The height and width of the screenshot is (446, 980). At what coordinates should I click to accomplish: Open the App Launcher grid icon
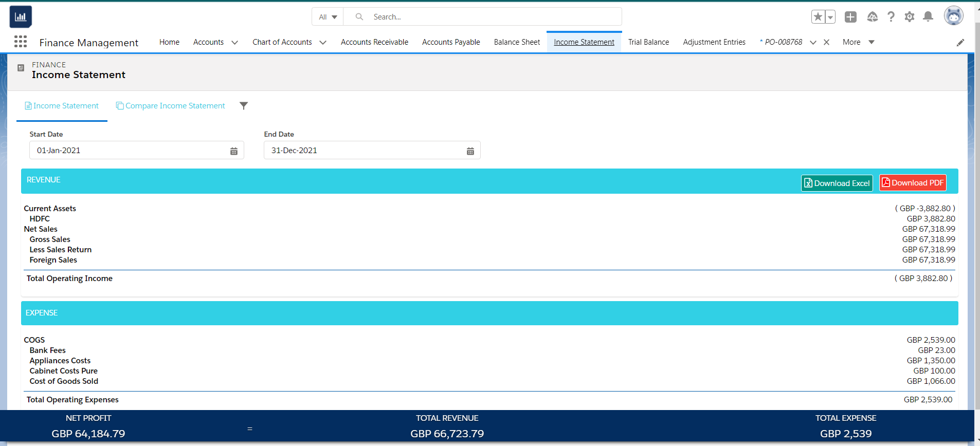pyautogui.click(x=21, y=42)
